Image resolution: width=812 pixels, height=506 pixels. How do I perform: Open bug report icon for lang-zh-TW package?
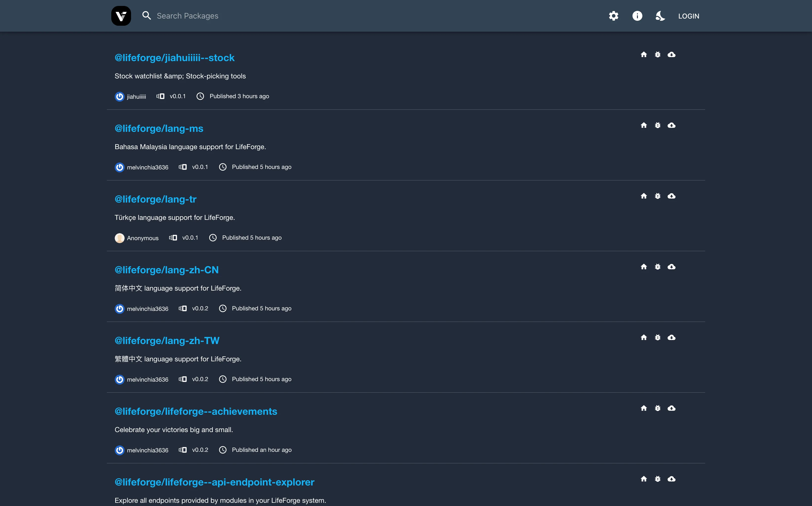coord(658,337)
